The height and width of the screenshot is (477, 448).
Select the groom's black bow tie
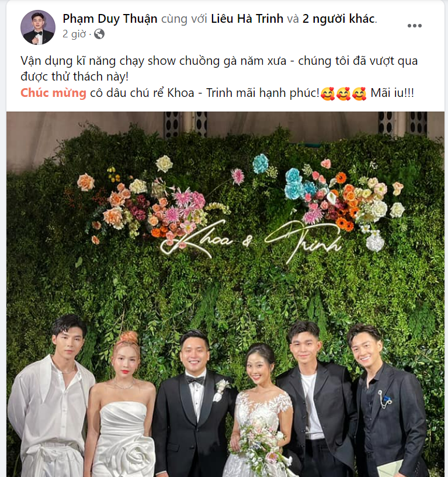tap(195, 381)
